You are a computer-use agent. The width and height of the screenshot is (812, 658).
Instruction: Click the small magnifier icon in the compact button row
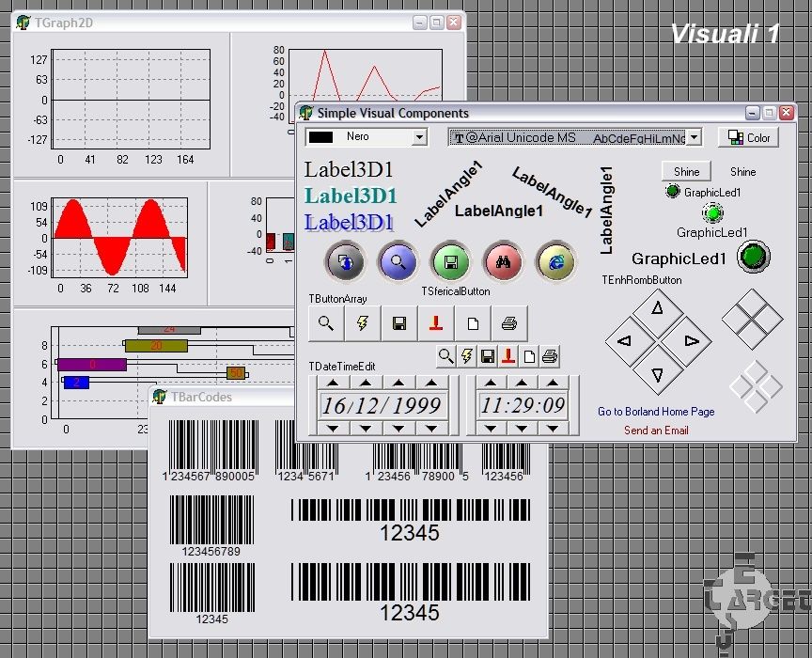445,356
